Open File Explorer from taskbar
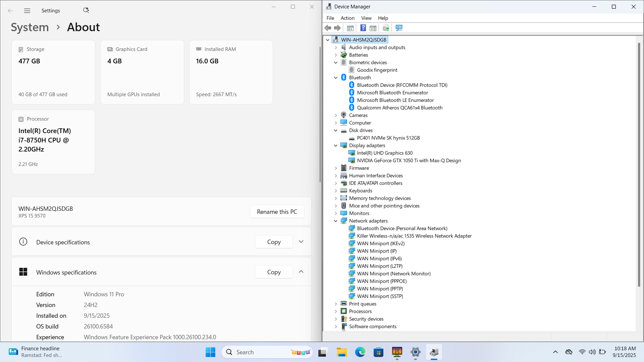This screenshot has width=644, height=362. tap(341, 352)
